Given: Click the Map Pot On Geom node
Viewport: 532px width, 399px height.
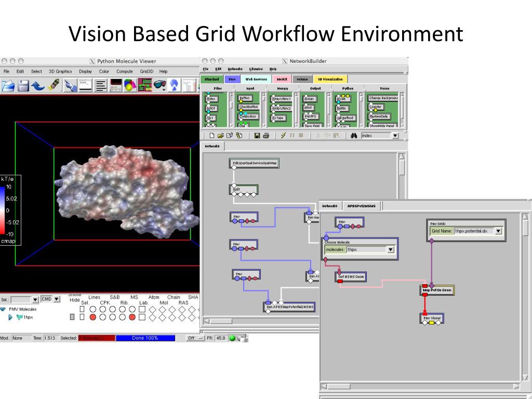Looking at the screenshot, I should pyautogui.click(x=436, y=290).
